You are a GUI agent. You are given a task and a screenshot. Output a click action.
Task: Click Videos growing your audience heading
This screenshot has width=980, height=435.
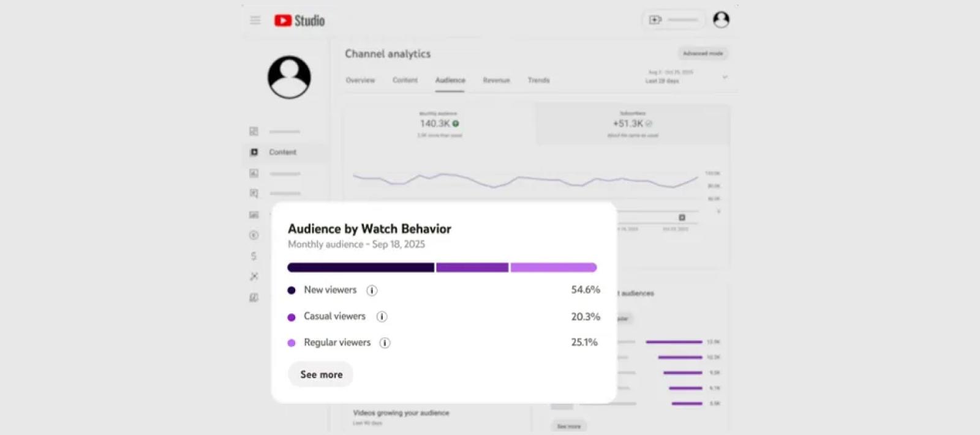pyautogui.click(x=401, y=413)
